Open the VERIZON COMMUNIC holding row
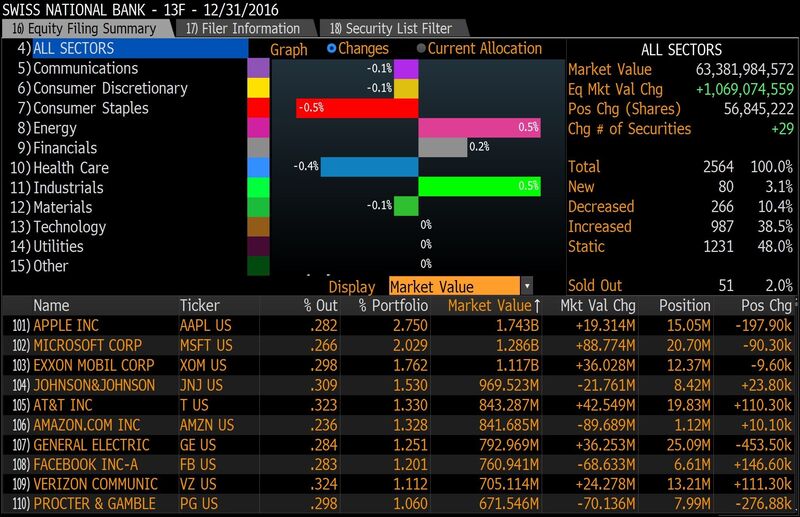The height and width of the screenshot is (517, 800). [x=400, y=484]
